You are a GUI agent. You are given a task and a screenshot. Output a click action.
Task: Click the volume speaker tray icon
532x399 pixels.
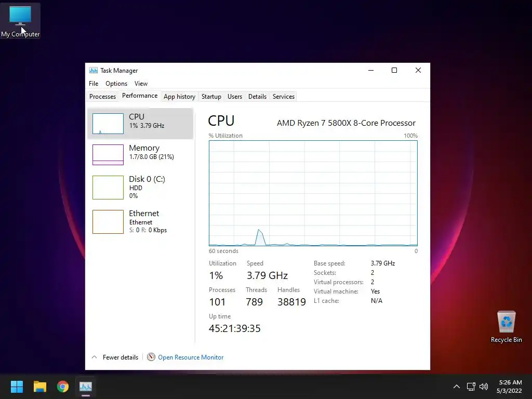pos(484,387)
